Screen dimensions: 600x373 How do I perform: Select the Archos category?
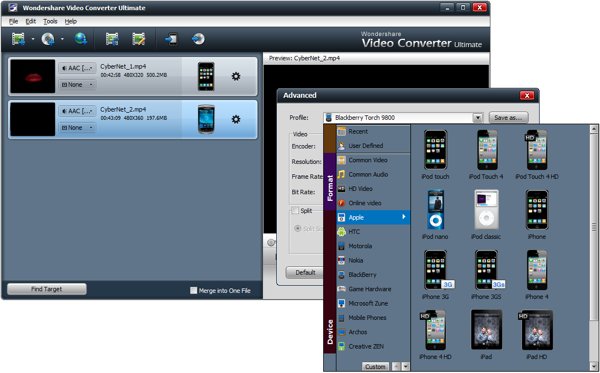(x=373, y=332)
